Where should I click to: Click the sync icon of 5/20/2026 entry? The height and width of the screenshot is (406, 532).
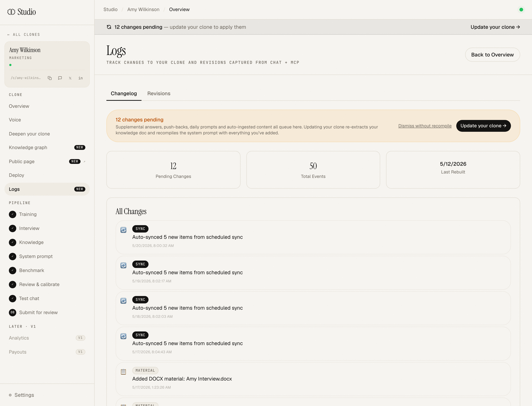tap(123, 230)
